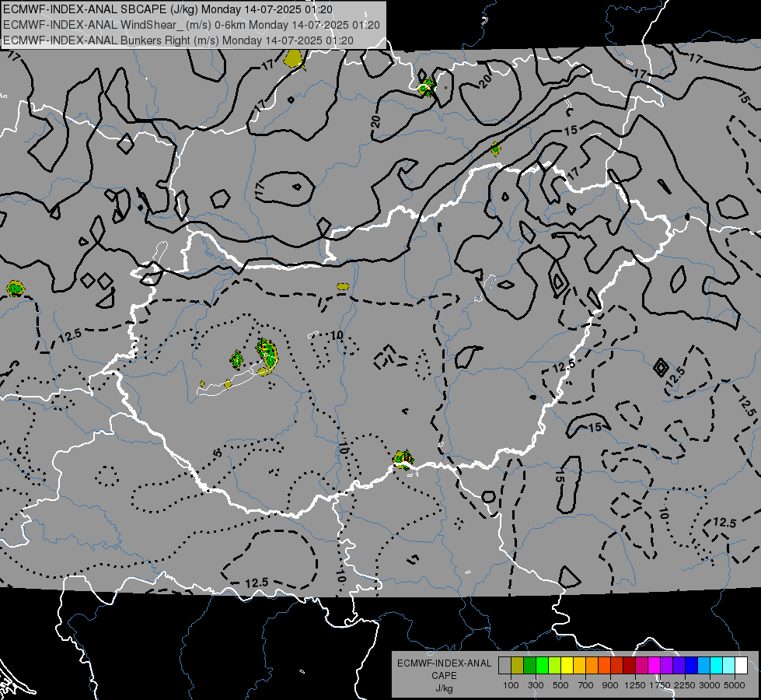Select the dark green legend swatch
Screen dimensions: 761x700
pos(529,666)
